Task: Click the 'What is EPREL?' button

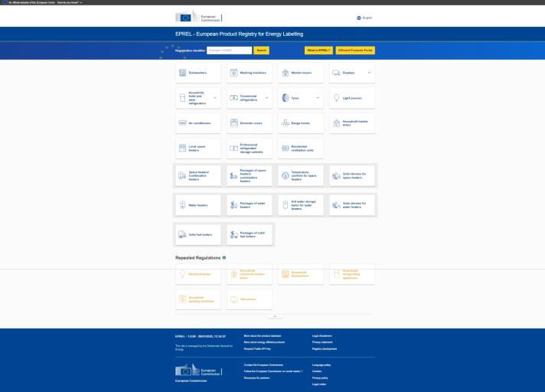Action: [x=318, y=51]
